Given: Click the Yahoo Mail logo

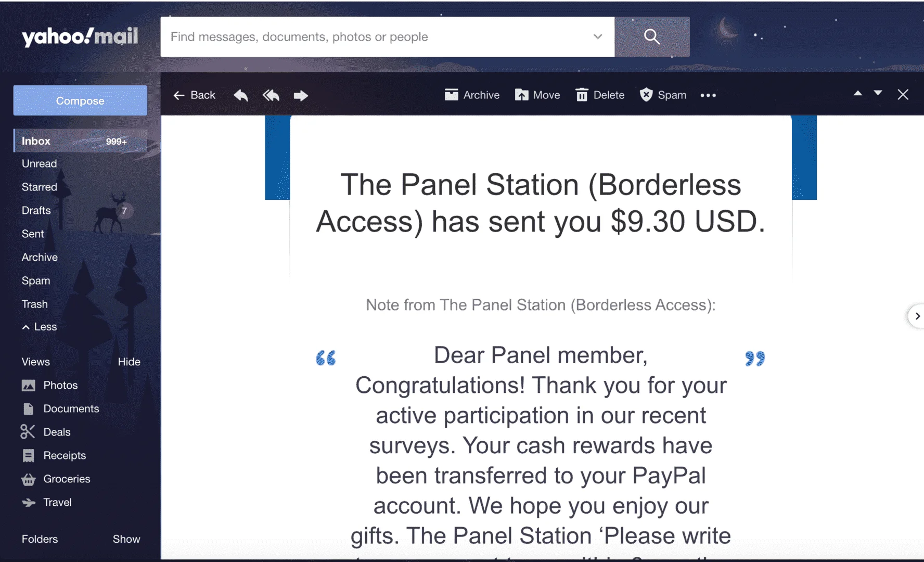Looking at the screenshot, I should 80,36.
